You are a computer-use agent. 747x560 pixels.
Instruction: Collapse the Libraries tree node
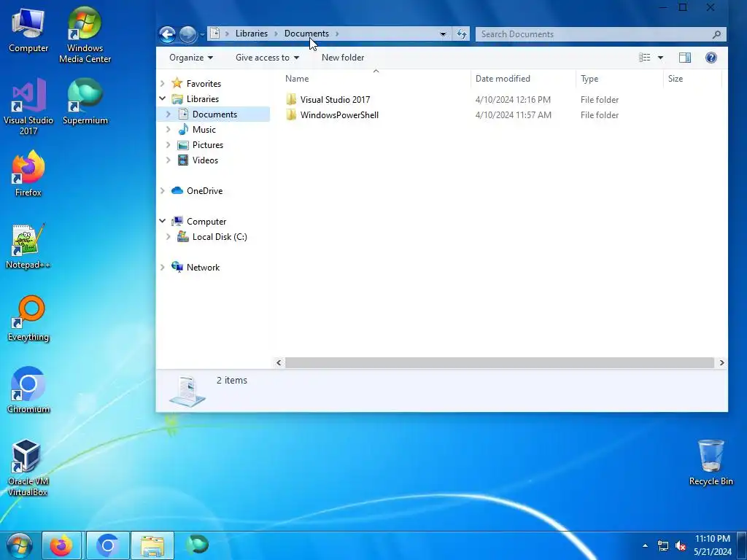pyautogui.click(x=163, y=98)
